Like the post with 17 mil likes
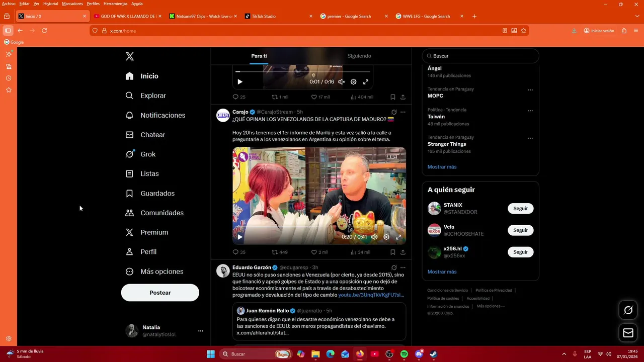Screen dimensions: 644x362 pyautogui.click(x=320, y=97)
